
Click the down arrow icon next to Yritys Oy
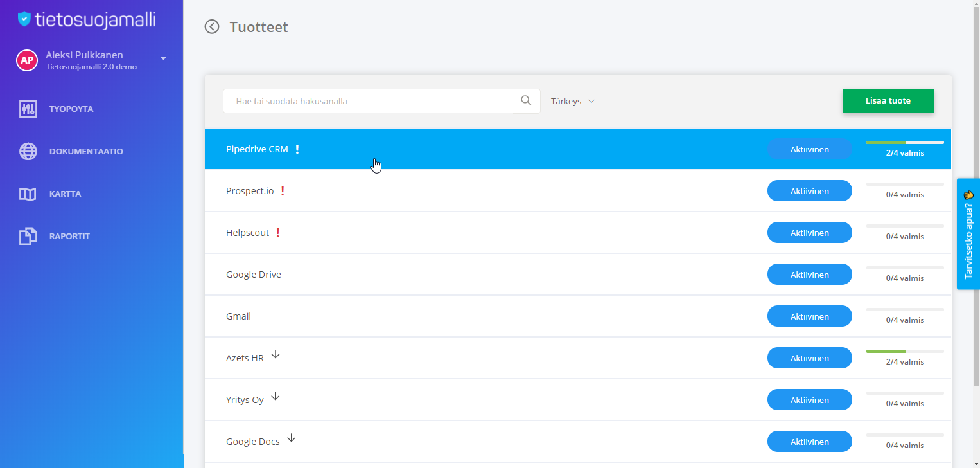pyautogui.click(x=275, y=397)
